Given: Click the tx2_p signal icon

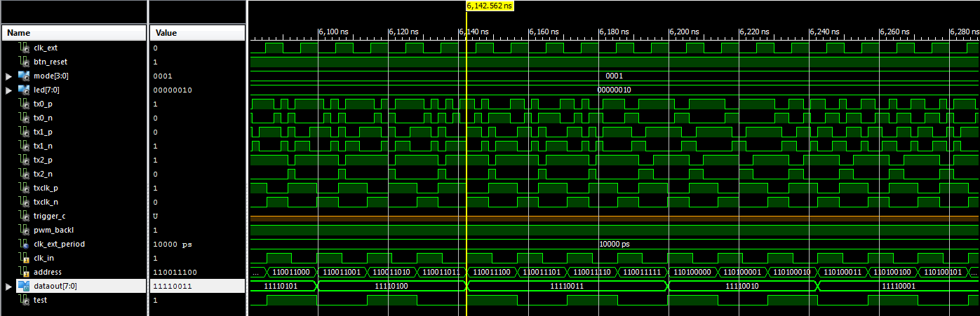Looking at the screenshot, I should [24, 160].
